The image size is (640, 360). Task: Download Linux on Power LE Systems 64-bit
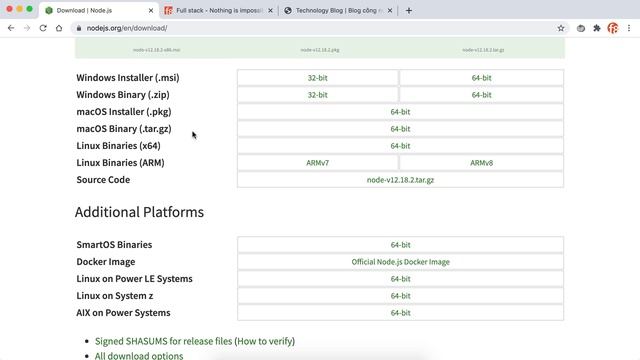click(x=400, y=279)
